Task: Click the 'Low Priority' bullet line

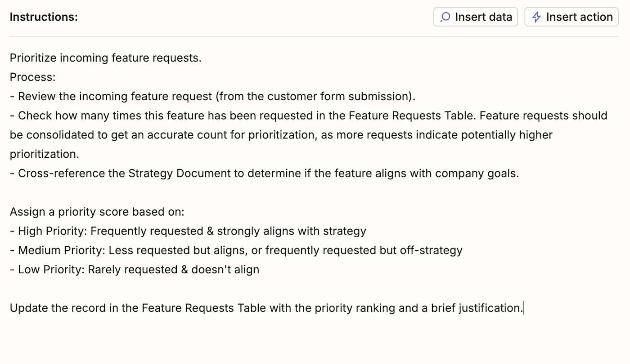Action: (x=135, y=270)
